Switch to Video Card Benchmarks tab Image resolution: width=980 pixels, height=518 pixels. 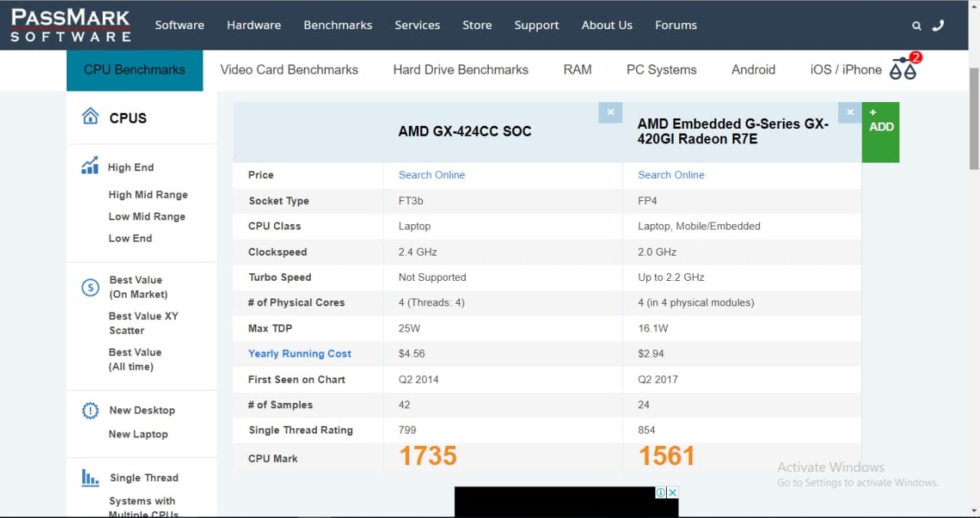289,70
